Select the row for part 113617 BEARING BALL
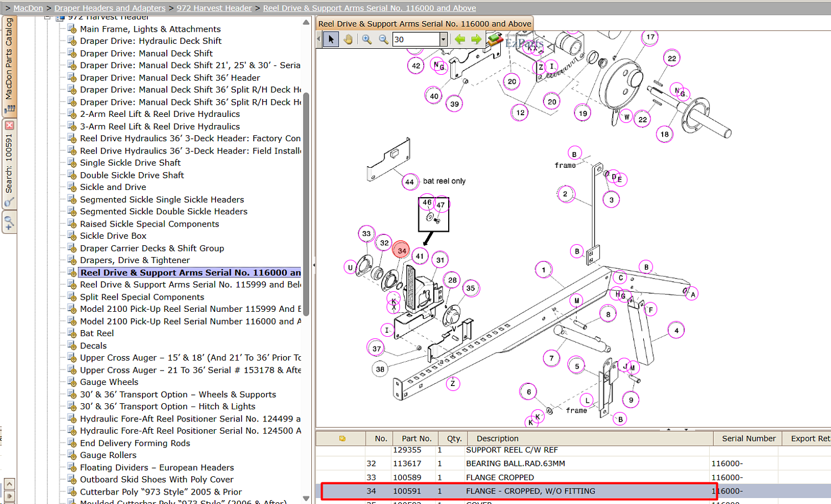831x504 pixels. click(x=573, y=464)
